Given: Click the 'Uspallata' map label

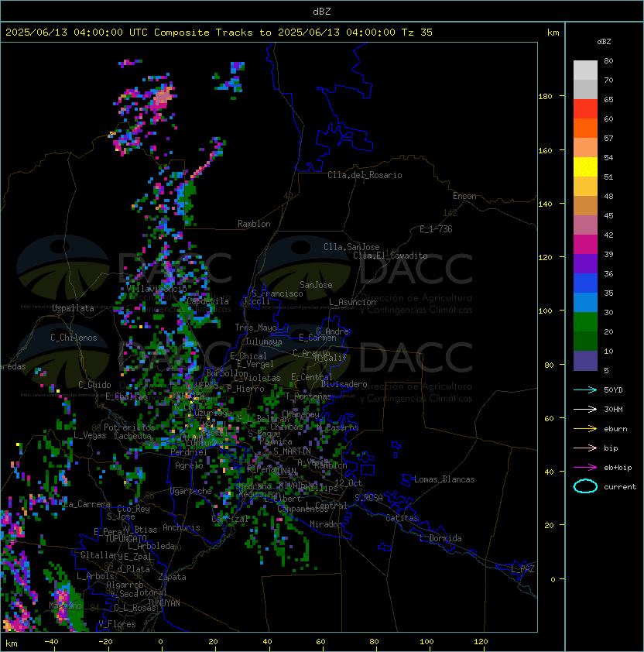Looking at the screenshot, I should tap(73, 308).
